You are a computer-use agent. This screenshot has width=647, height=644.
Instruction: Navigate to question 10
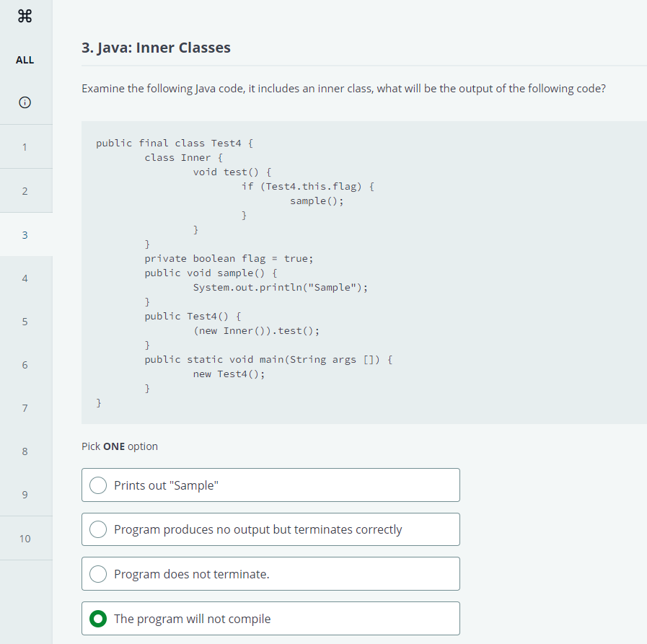tap(25, 539)
